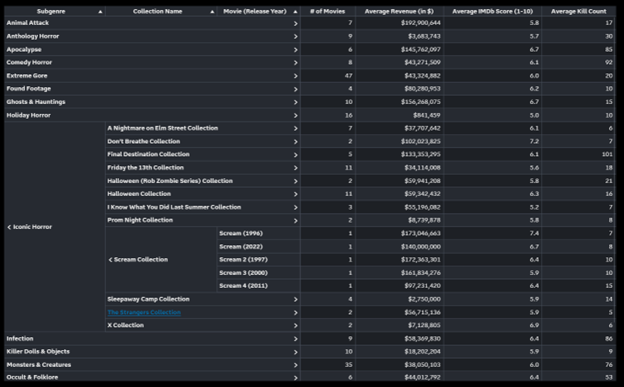624x387 pixels.
Task: Open The Strangers Collection link
Action: coord(144,312)
